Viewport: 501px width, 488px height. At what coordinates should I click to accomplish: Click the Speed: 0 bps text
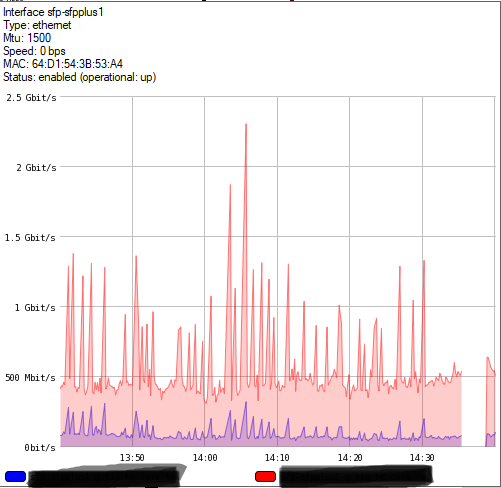pyautogui.click(x=34, y=51)
